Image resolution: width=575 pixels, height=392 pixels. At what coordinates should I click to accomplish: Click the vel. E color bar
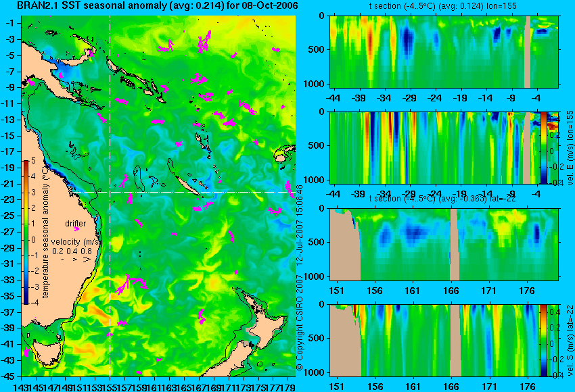tap(543, 147)
